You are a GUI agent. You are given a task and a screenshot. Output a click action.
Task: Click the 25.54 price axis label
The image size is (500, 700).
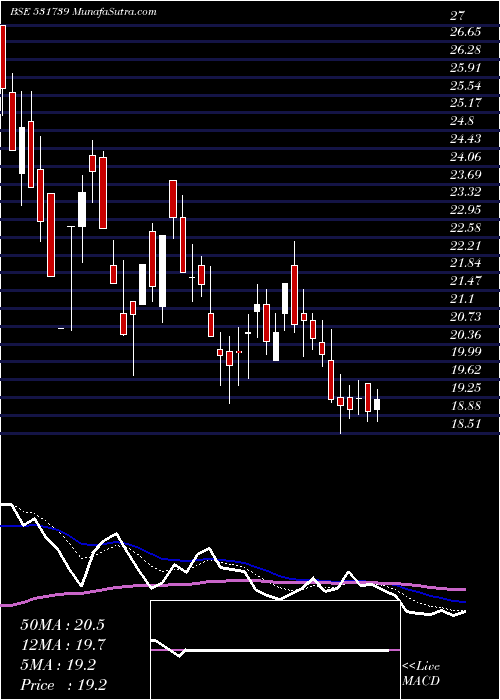pos(466,85)
